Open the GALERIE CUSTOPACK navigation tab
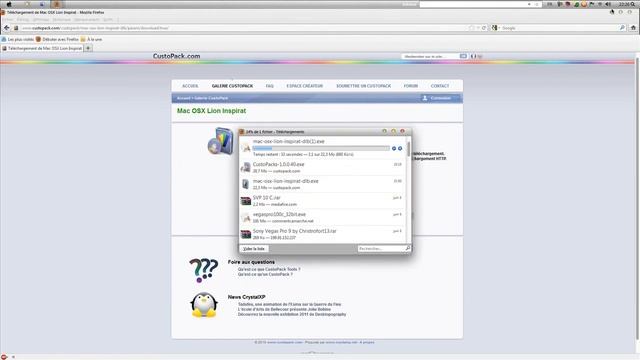This screenshot has width=640, height=360. tap(232, 86)
